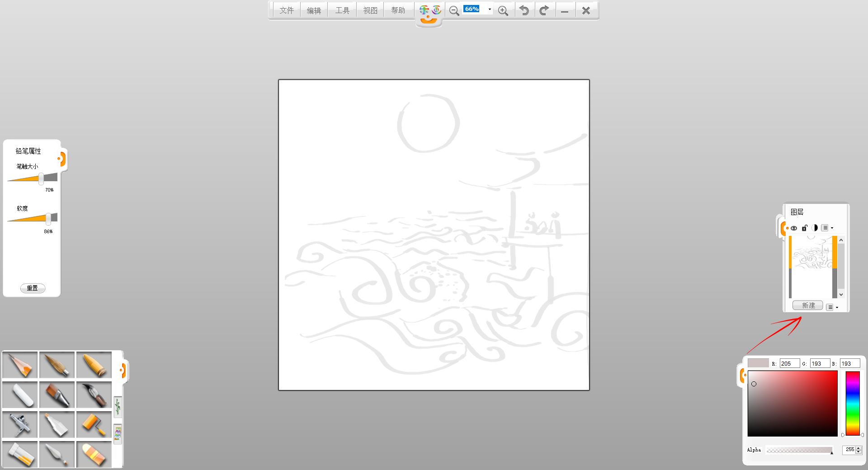Click the zoom out magnifier
Screen dimensions: 868x470
pos(454,11)
